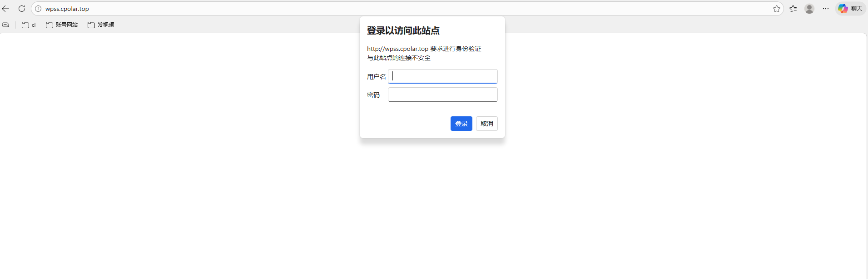Click the blue 登录 button
The height and width of the screenshot is (279, 868).
(x=461, y=124)
